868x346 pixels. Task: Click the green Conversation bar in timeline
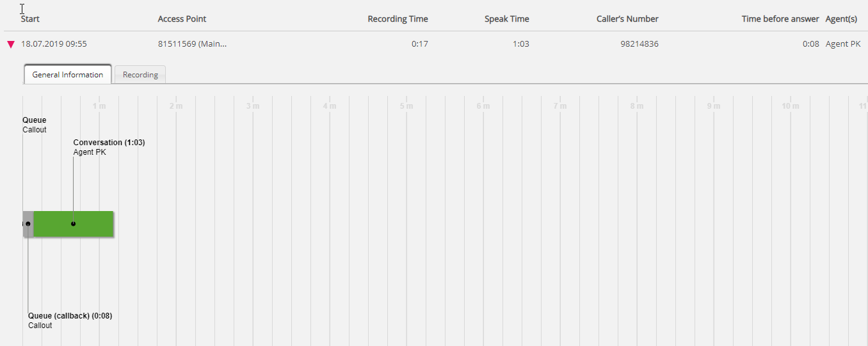93,224
